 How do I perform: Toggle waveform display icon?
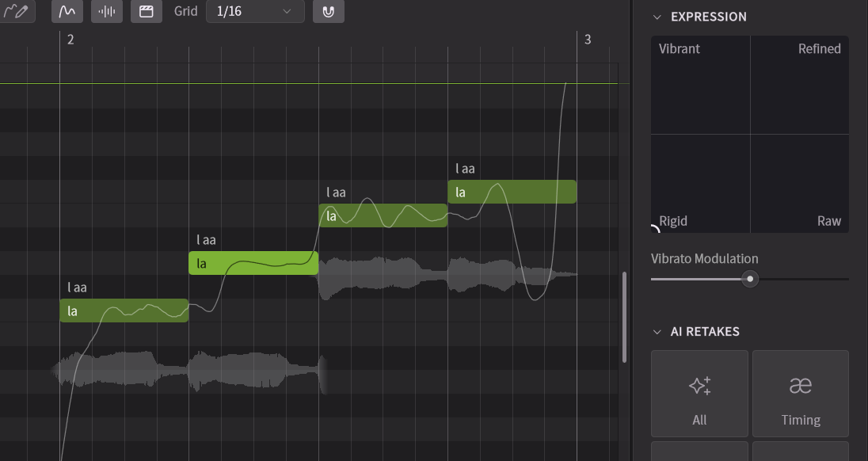pyautogui.click(x=107, y=11)
